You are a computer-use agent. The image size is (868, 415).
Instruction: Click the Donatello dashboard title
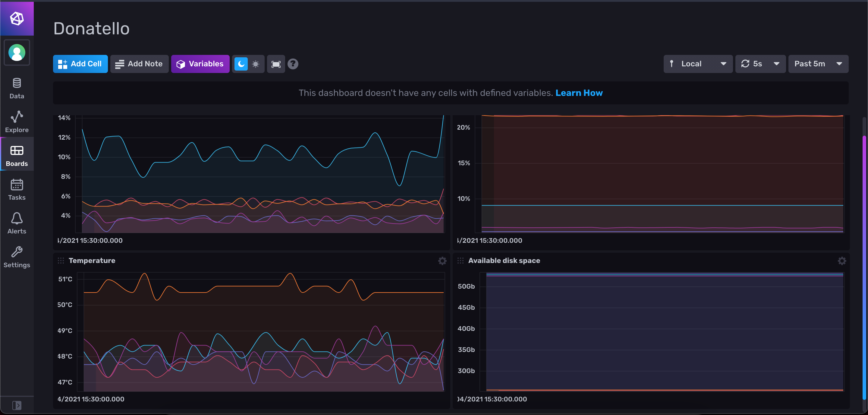click(x=91, y=29)
